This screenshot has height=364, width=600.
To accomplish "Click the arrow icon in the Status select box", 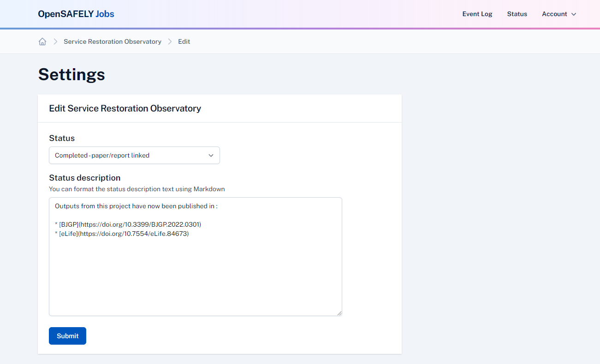I will click(x=211, y=155).
